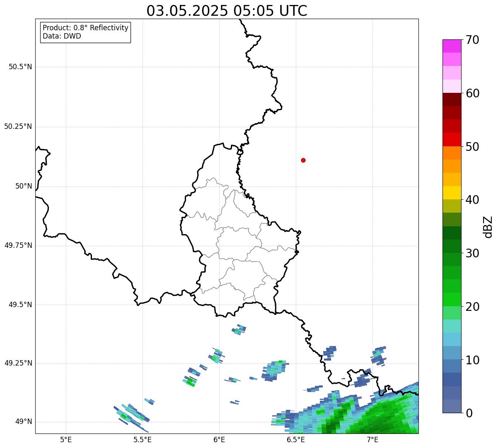The width and height of the screenshot is (498, 448).
Task: Click the '7°E' longitude label
Action: click(x=372, y=439)
